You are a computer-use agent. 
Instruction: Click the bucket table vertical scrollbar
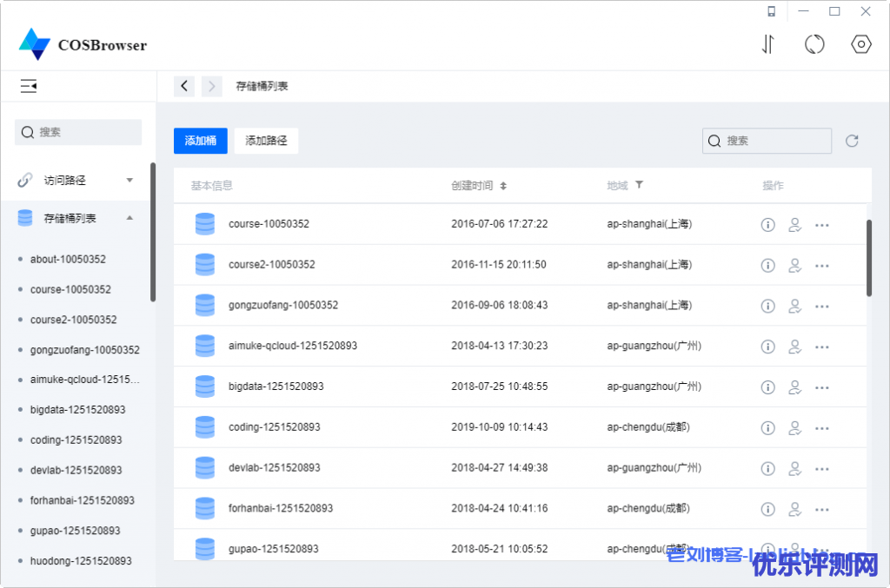868,258
